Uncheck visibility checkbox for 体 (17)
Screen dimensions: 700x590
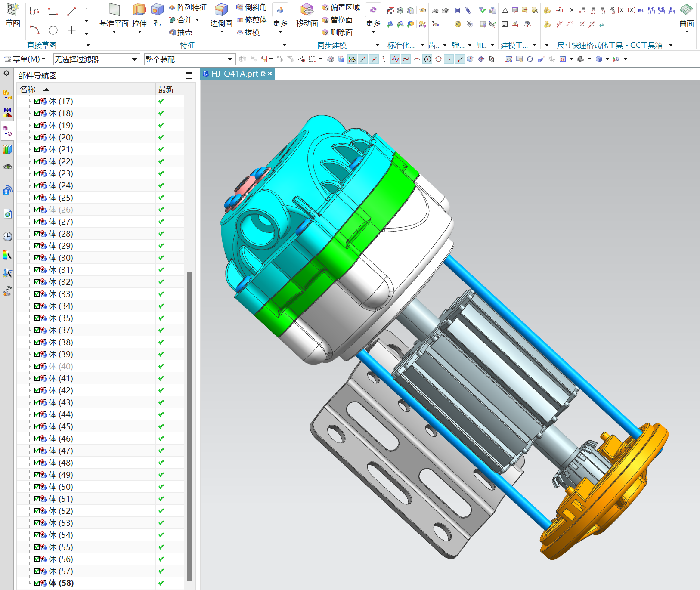click(x=37, y=101)
